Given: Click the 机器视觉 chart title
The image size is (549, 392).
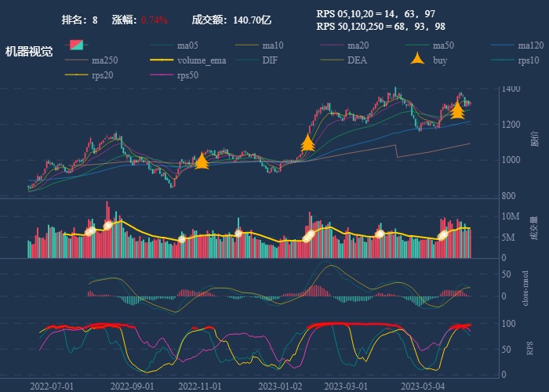Looking at the screenshot, I should pos(29,52).
